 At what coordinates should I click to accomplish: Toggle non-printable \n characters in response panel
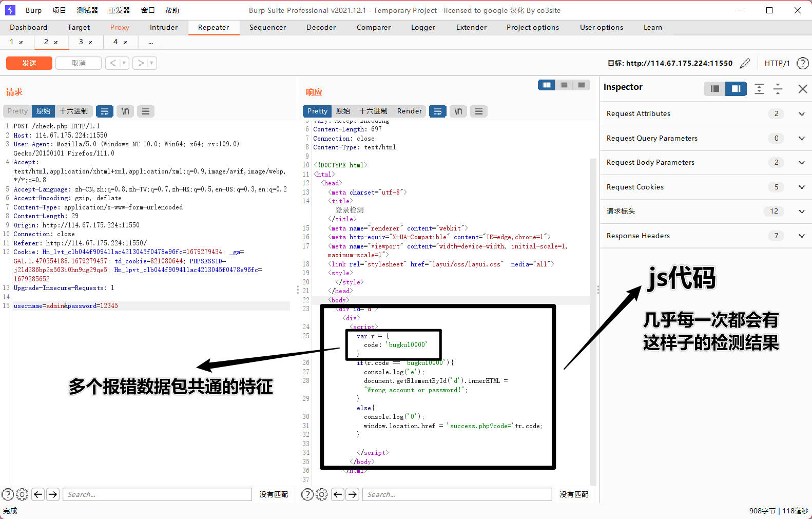(x=458, y=111)
